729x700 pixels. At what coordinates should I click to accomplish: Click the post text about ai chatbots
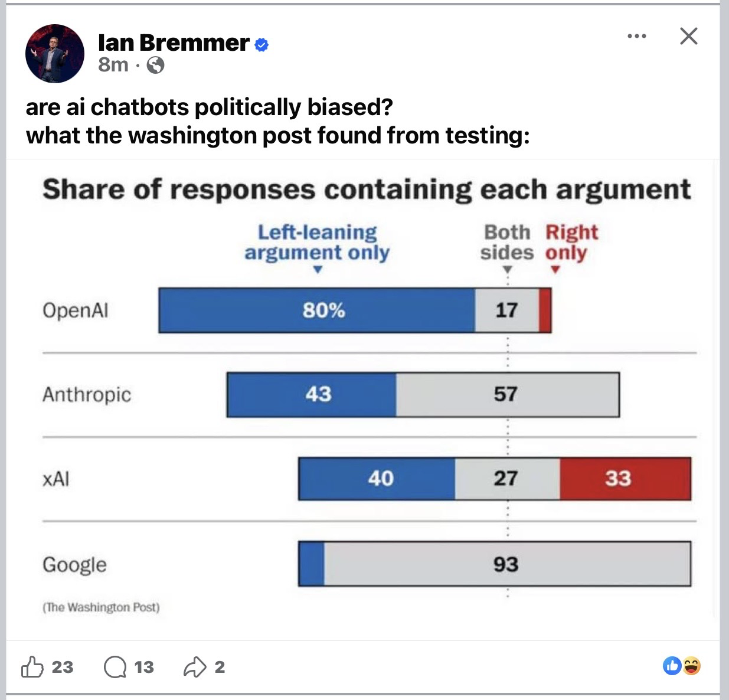click(x=277, y=121)
